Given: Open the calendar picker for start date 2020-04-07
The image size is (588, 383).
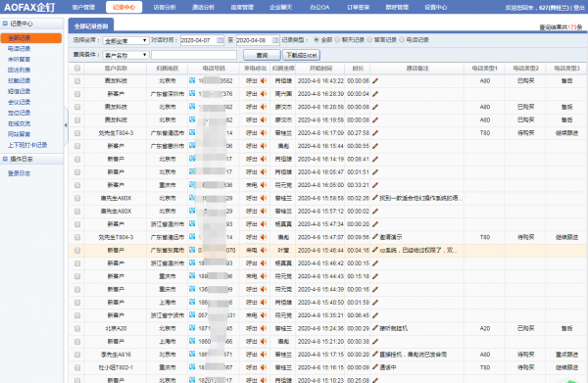Looking at the screenshot, I should [220, 40].
